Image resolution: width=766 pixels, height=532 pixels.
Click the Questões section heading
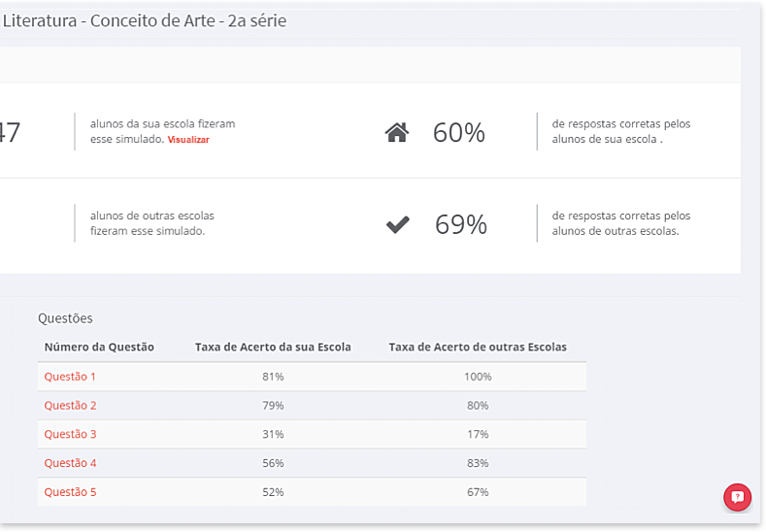click(65, 318)
